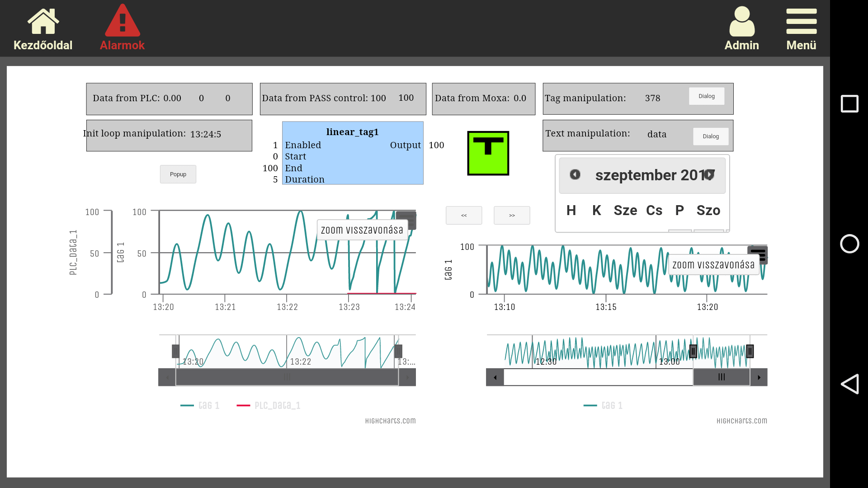Click the Popup button
868x488 pixels.
178,174
